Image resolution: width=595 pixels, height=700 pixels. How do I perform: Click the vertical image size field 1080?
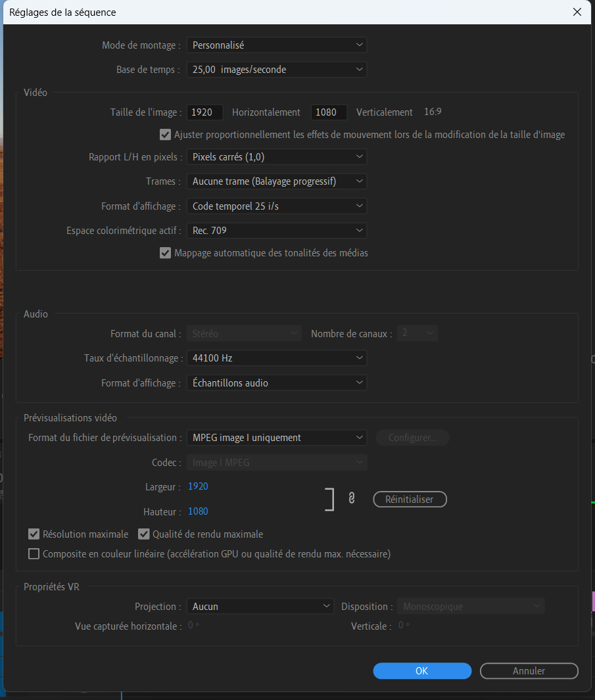tap(329, 112)
